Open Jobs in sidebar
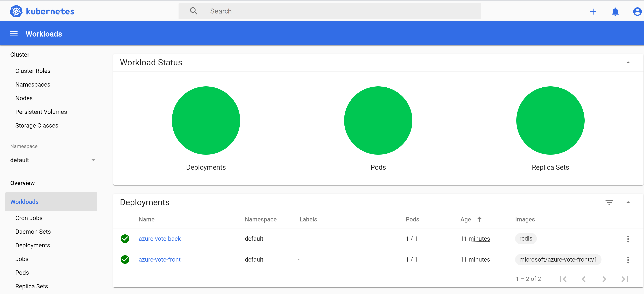644x294 pixels. pyautogui.click(x=22, y=259)
